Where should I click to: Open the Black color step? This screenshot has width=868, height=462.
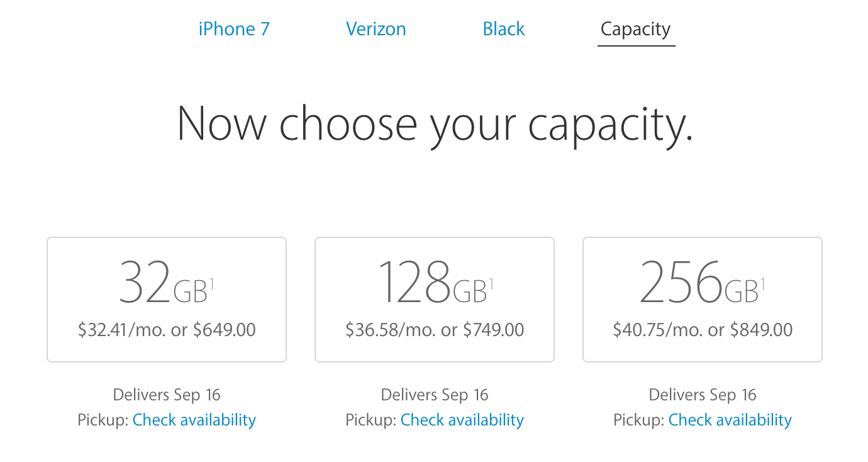[503, 29]
